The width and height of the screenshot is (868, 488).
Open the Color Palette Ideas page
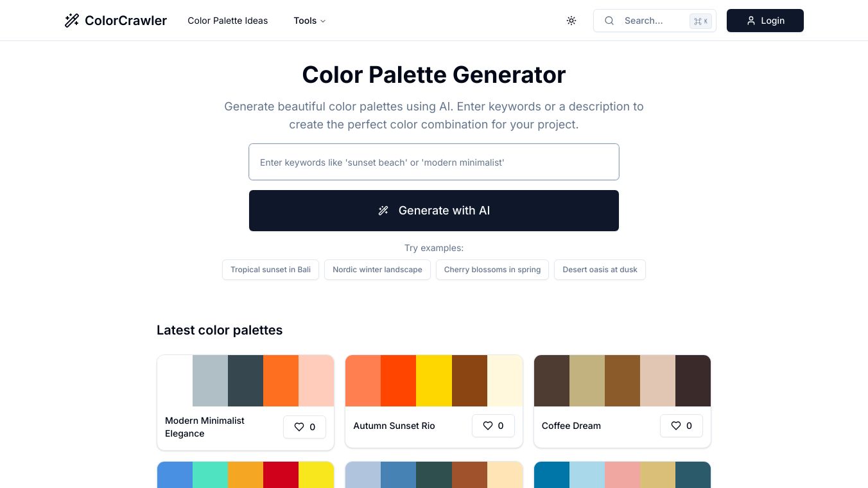[228, 21]
